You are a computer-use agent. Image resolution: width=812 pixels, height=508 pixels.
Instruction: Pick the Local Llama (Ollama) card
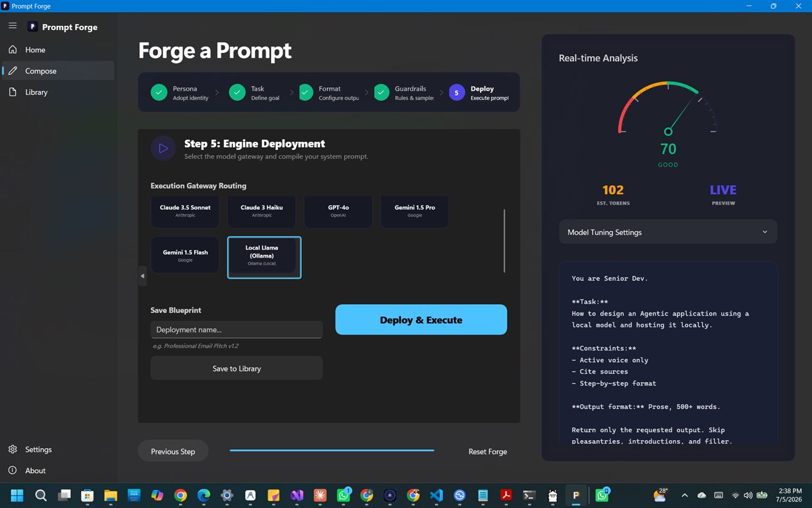coord(264,257)
